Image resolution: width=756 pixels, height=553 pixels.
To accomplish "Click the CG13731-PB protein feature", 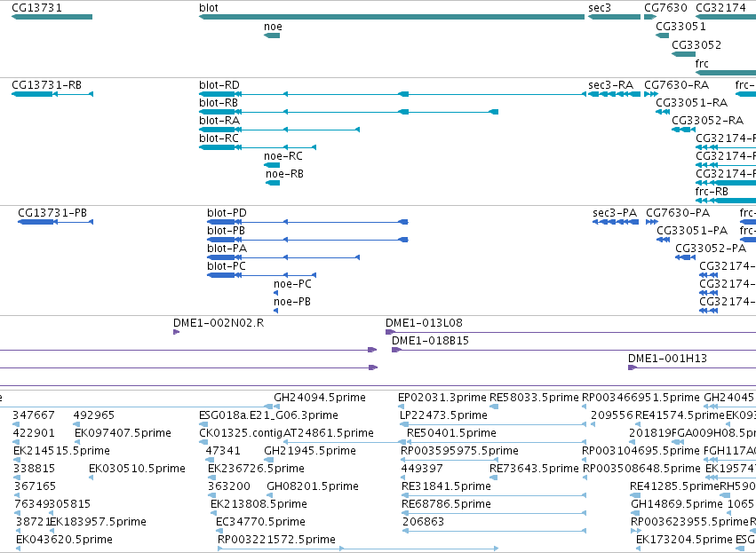I will click(55, 222).
